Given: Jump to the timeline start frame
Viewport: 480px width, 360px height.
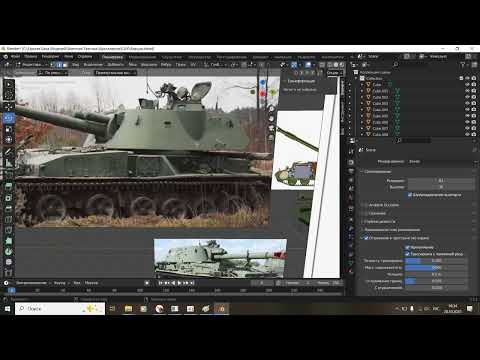Looking at the screenshot, I should (x=160, y=283).
